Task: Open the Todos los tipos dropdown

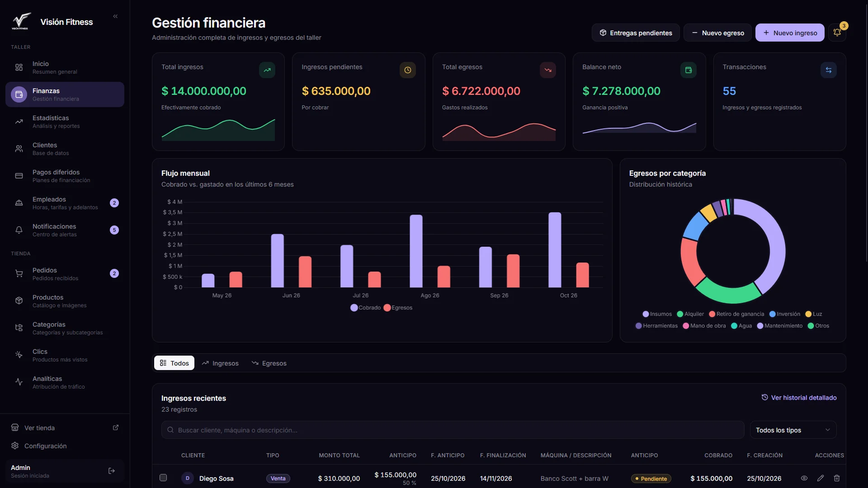Action: coord(793,430)
